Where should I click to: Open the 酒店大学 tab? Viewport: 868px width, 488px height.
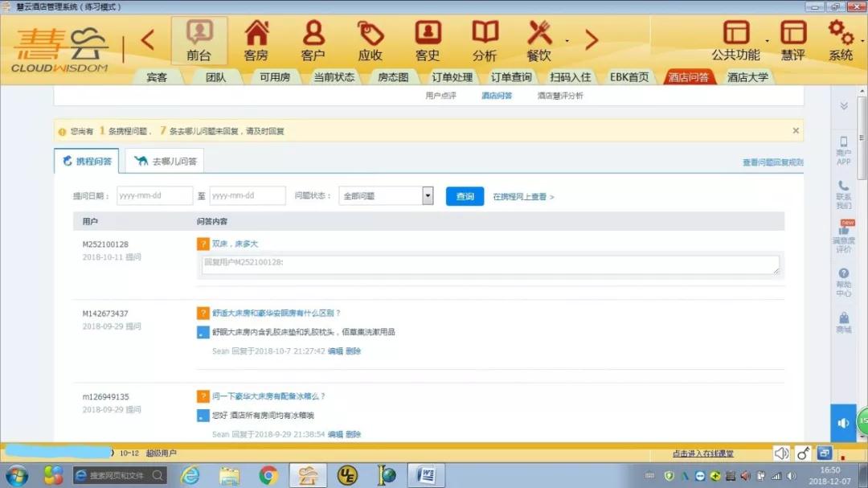[x=746, y=76]
